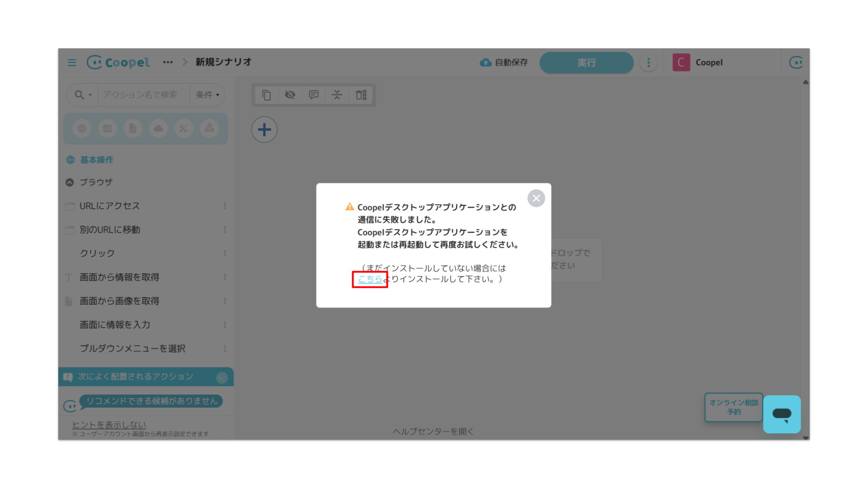Viewport: 868px width, 488px height.
Task: Click the 画面から情報を取得 text icon
Action: click(x=69, y=278)
